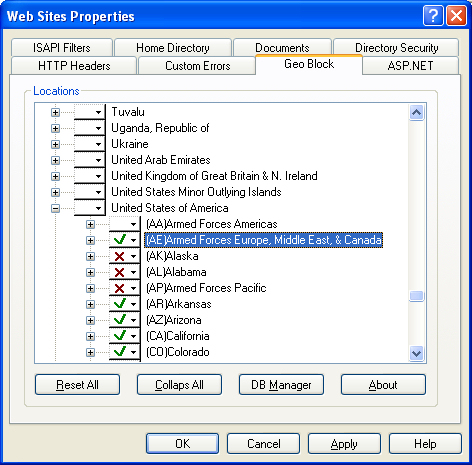
Task: Switch to the Directory Security tab
Action: click(x=396, y=48)
